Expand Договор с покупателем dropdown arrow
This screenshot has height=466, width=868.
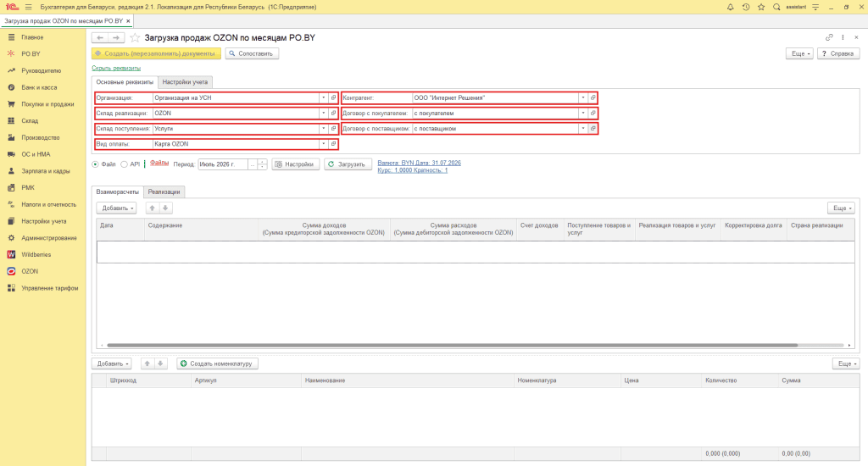583,113
